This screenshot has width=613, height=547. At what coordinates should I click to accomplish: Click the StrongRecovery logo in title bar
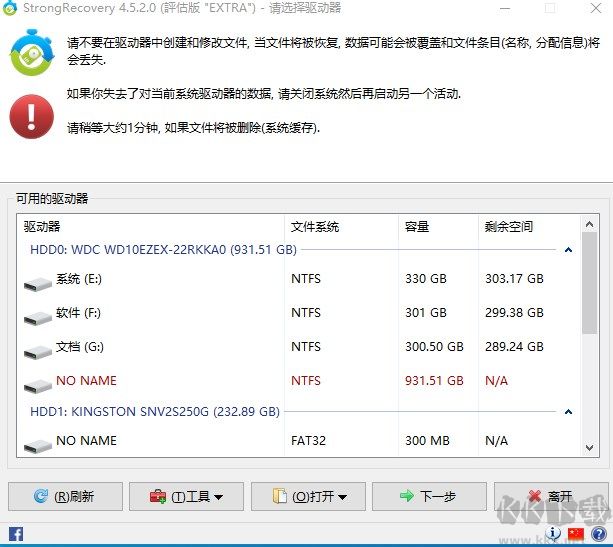point(9,8)
